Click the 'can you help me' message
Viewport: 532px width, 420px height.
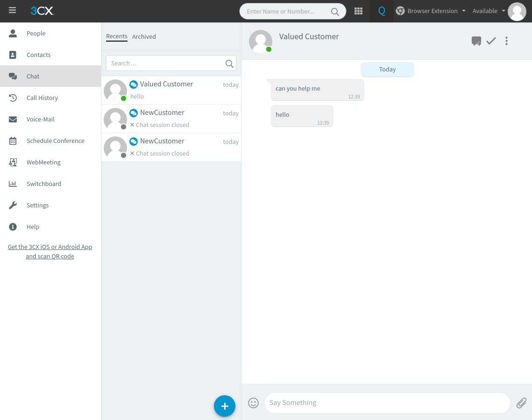click(x=318, y=90)
